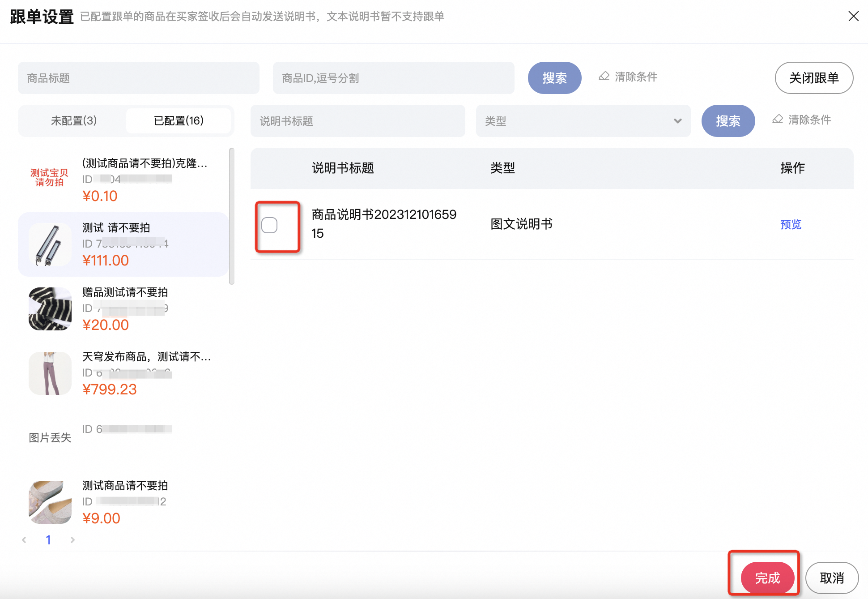Select product (测试商品请不要拍)克隆…
The image size is (868, 599).
point(123,180)
